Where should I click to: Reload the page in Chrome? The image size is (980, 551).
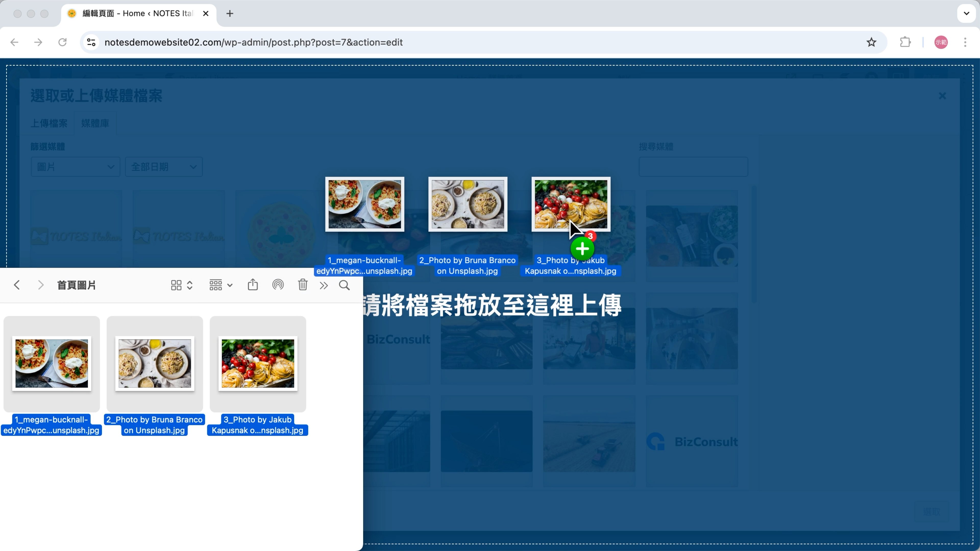click(x=62, y=42)
